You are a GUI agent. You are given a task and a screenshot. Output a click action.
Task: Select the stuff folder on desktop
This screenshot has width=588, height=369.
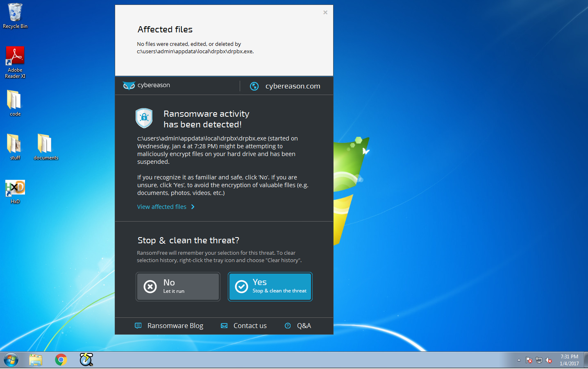click(x=15, y=147)
